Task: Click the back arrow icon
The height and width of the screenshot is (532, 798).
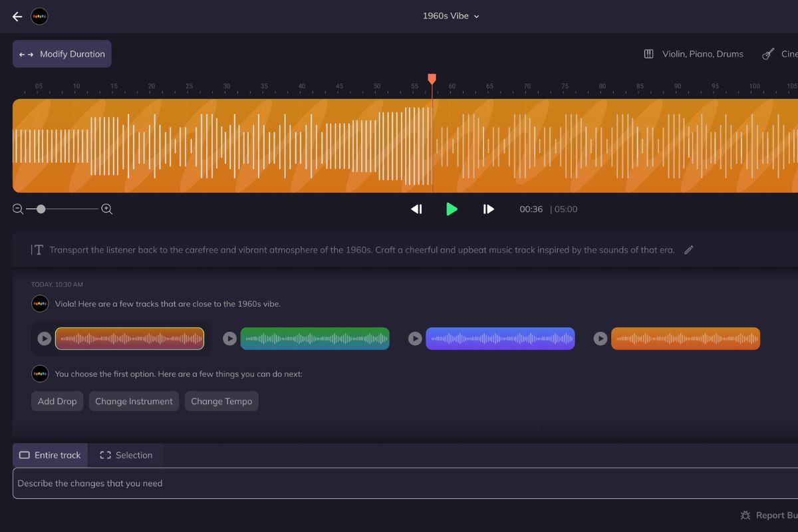Action: pyautogui.click(x=17, y=17)
